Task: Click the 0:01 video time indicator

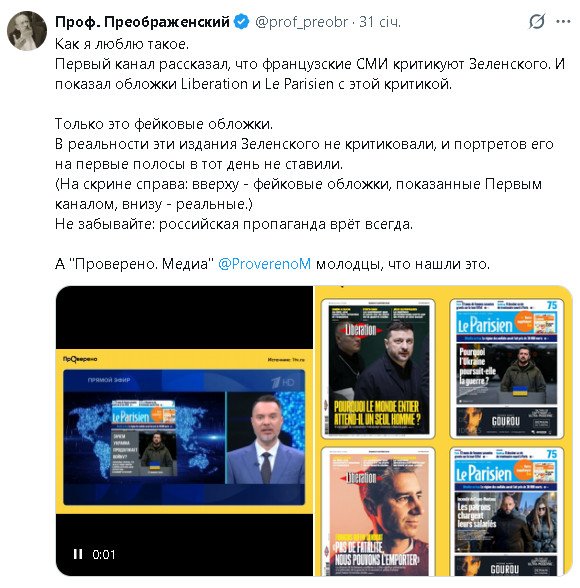Action: [x=104, y=554]
